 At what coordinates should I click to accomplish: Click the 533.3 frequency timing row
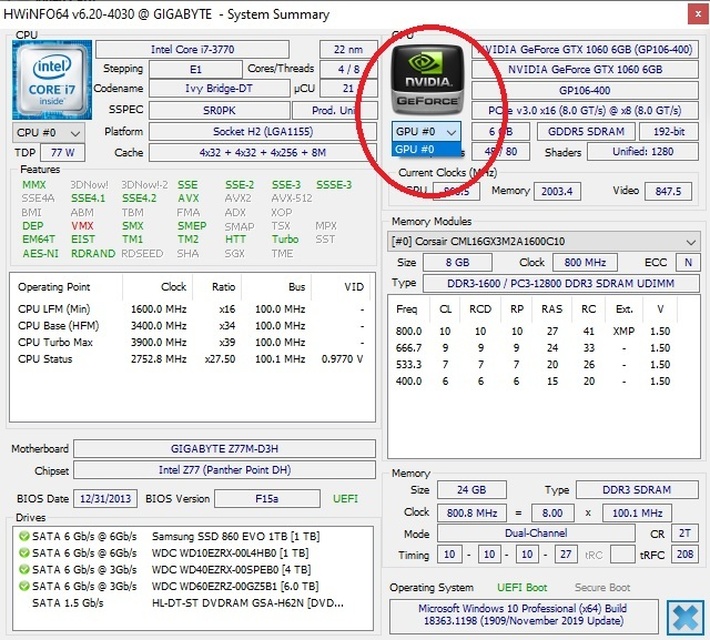tap(533, 364)
